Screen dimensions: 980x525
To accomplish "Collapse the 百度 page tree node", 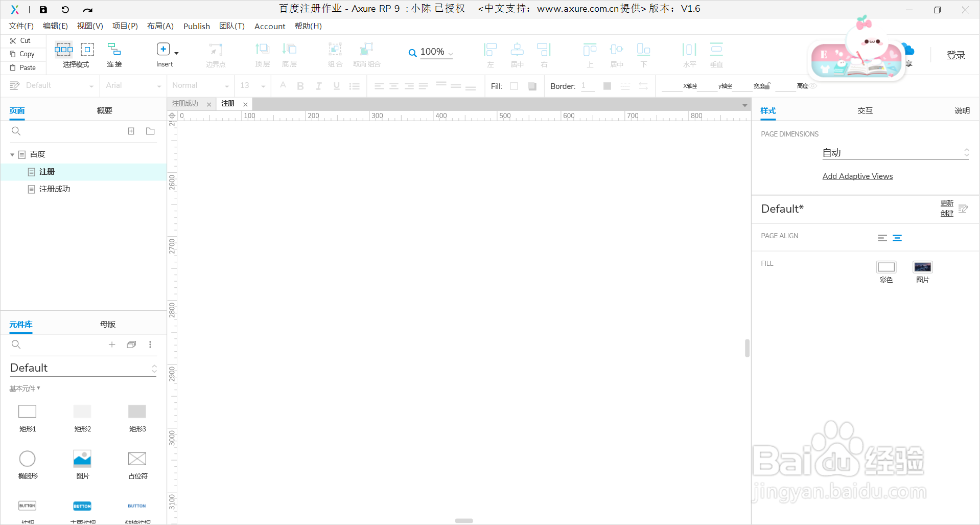I will coord(12,154).
